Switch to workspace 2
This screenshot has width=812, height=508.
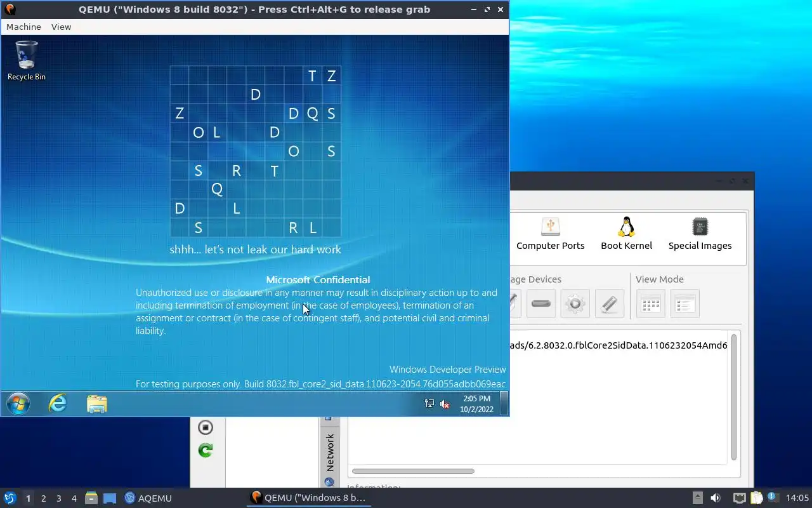tap(43, 498)
